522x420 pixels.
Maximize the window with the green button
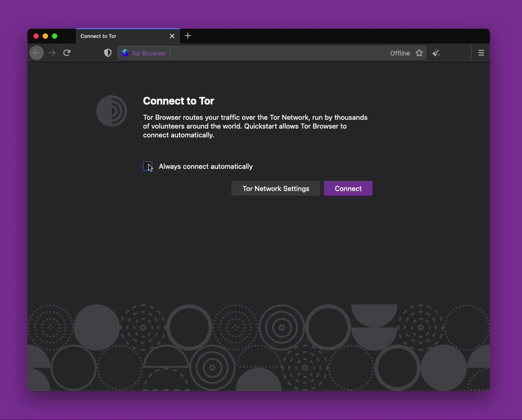55,36
